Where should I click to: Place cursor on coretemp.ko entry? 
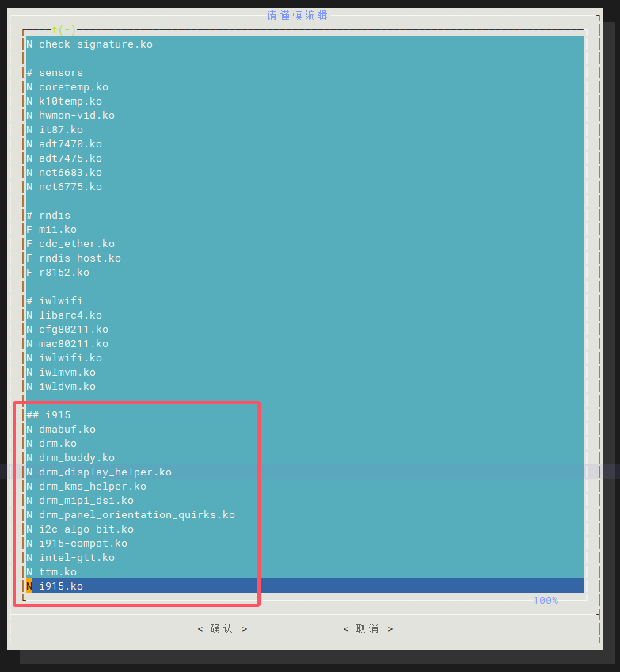tap(73, 86)
